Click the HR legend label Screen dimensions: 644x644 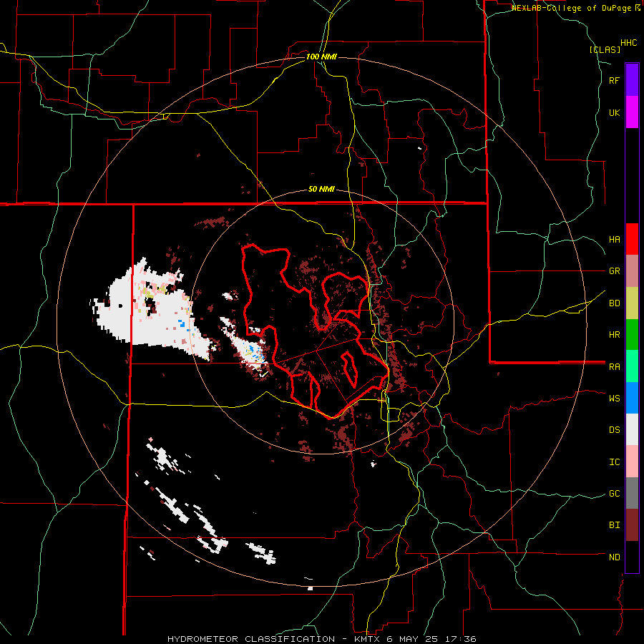pyautogui.click(x=614, y=335)
